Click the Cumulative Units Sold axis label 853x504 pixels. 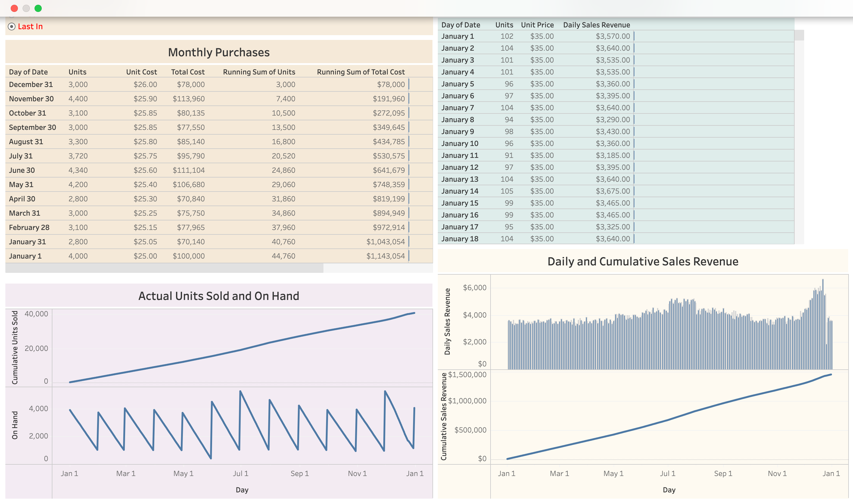pos(15,347)
